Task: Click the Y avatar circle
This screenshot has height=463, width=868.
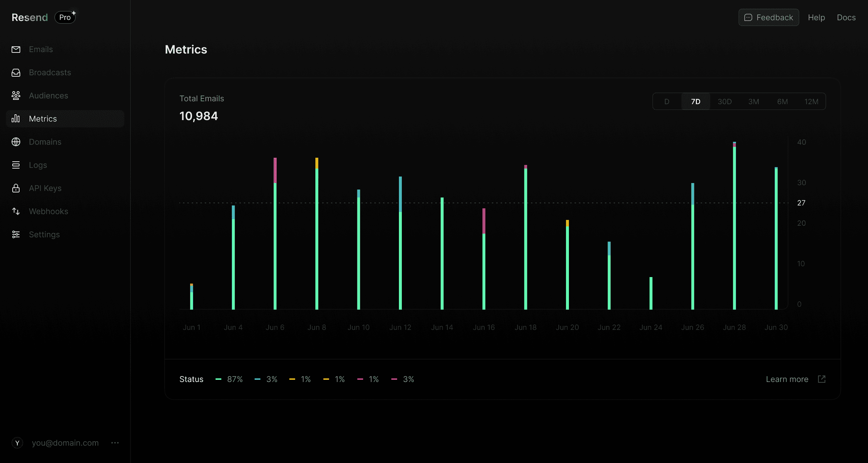Action: 17,443
